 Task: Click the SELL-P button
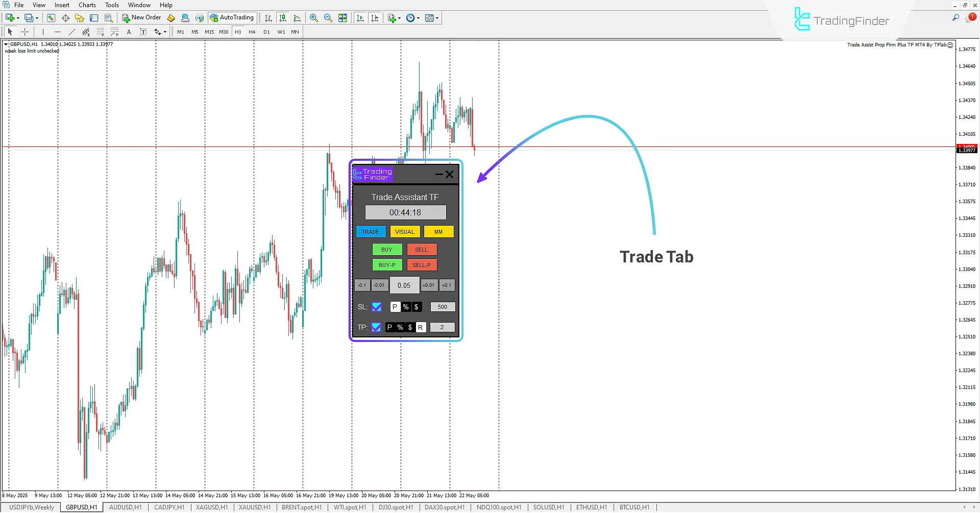pos(422,265)
